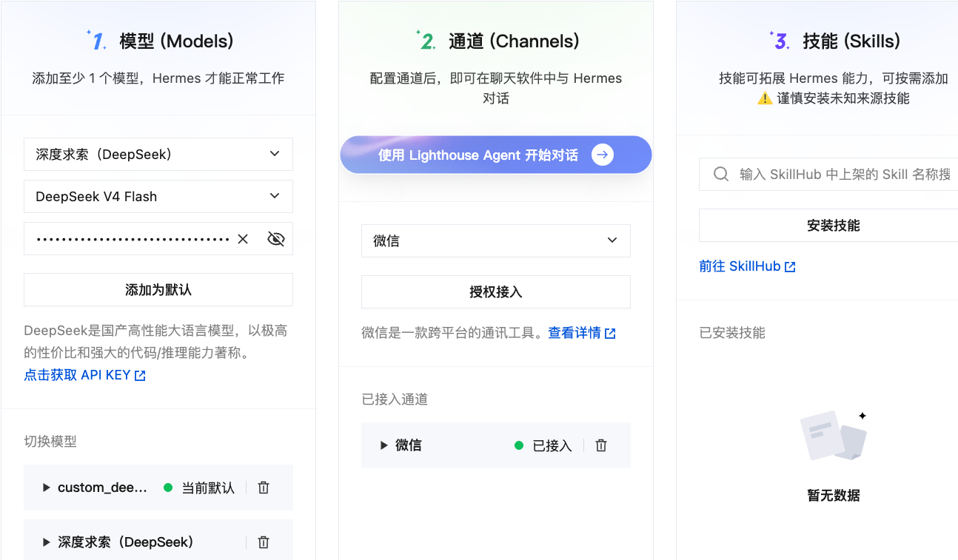Click the empty-data document illustration

[834, 435]
